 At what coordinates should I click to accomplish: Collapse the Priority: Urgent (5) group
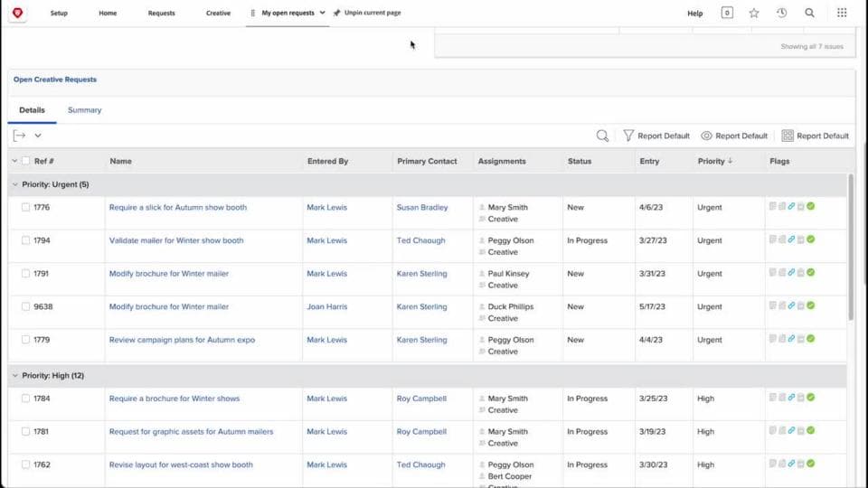coord(15,184)
